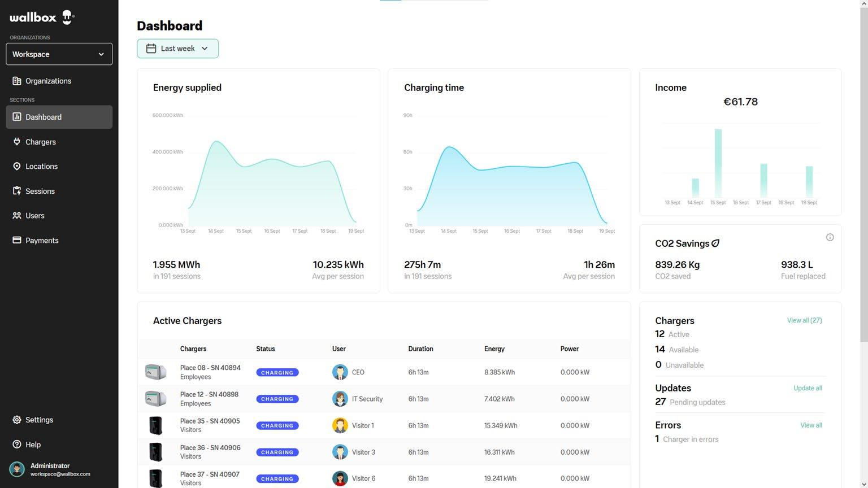868x488 pixels.
Task: Open the Organizations menu item
Action: (x=59, y=81)
